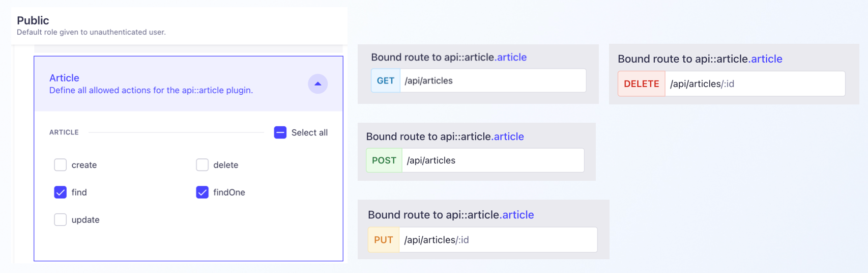868x273 pixels.
Task: Click .article link above GET route
Action: [x=511, y=57]
